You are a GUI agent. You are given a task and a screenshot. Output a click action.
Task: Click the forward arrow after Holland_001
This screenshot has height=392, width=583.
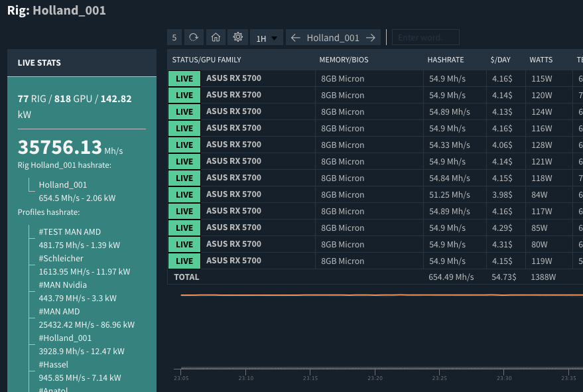click(x=372, y=37)
